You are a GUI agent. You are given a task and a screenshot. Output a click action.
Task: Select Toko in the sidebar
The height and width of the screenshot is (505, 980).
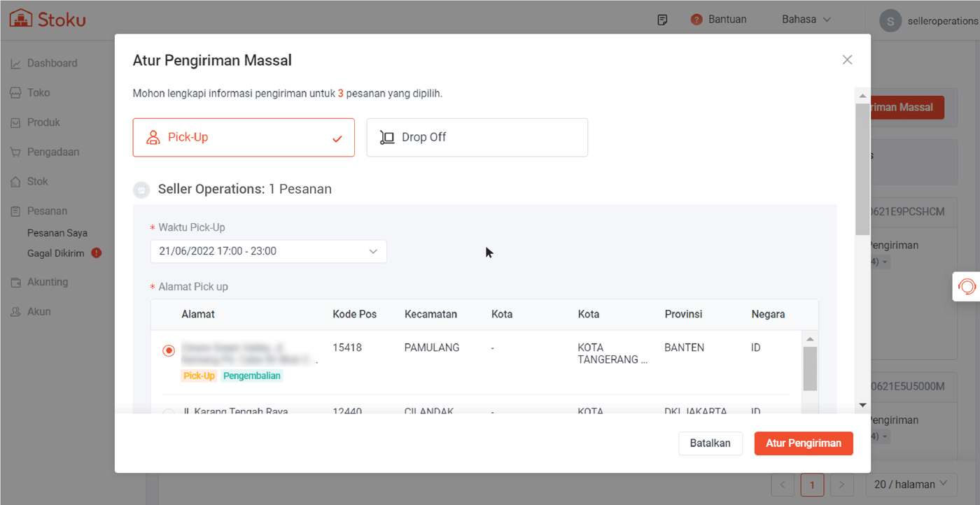click(x=38, y=92)
